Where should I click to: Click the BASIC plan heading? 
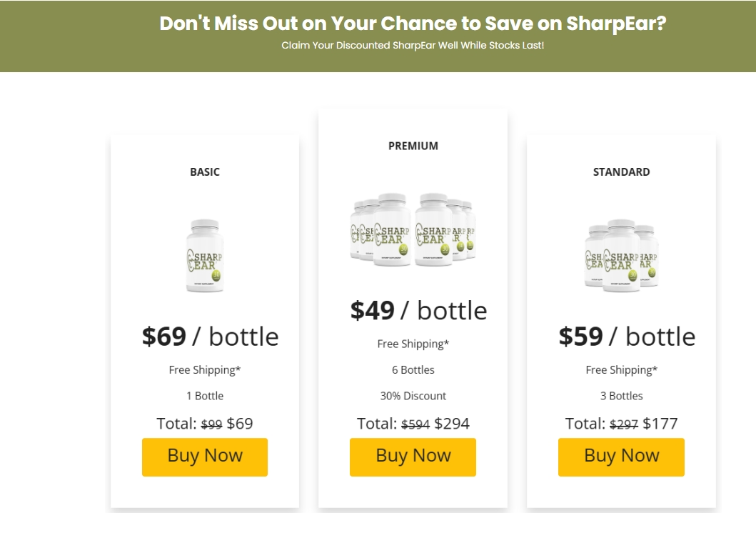pos(205,171)
